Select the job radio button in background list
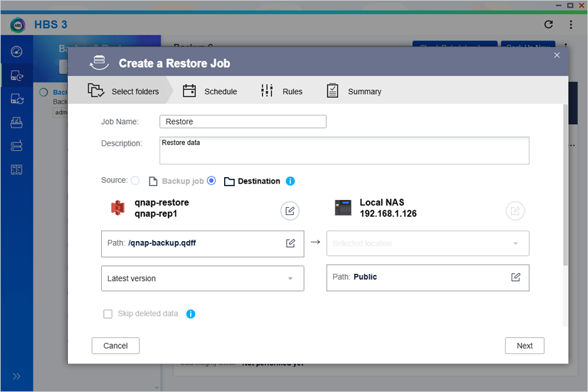Viewport: 588px width, 392px height. [44, 92]
